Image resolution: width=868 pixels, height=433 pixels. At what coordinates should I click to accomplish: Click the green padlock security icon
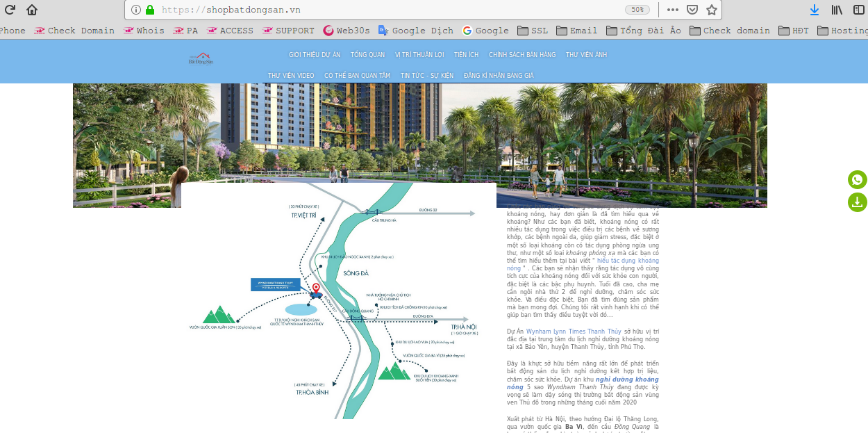[149, 10]
